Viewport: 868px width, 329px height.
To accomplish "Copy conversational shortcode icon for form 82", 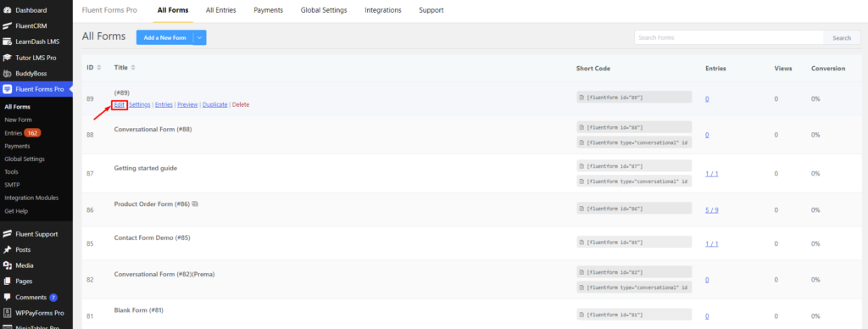I will pyautogui.click(x=581, y=287).
